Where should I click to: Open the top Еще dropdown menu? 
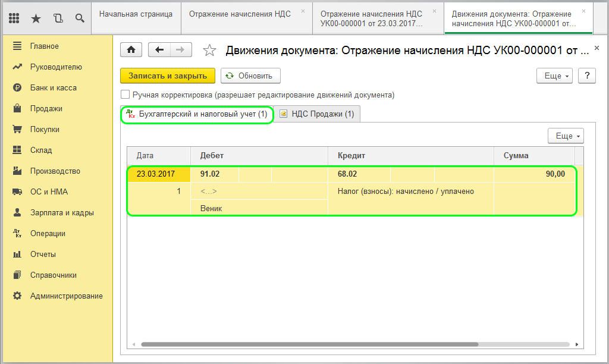tap(554, 76)
